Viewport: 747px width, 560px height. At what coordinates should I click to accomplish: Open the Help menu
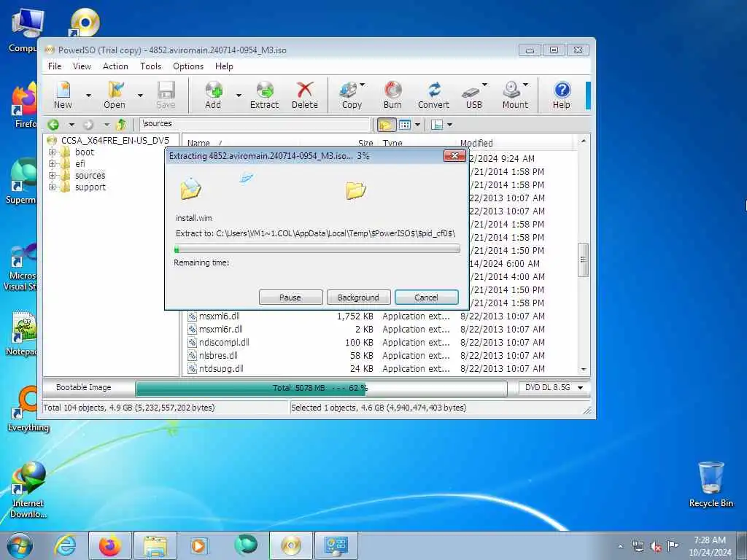point(224,66)
